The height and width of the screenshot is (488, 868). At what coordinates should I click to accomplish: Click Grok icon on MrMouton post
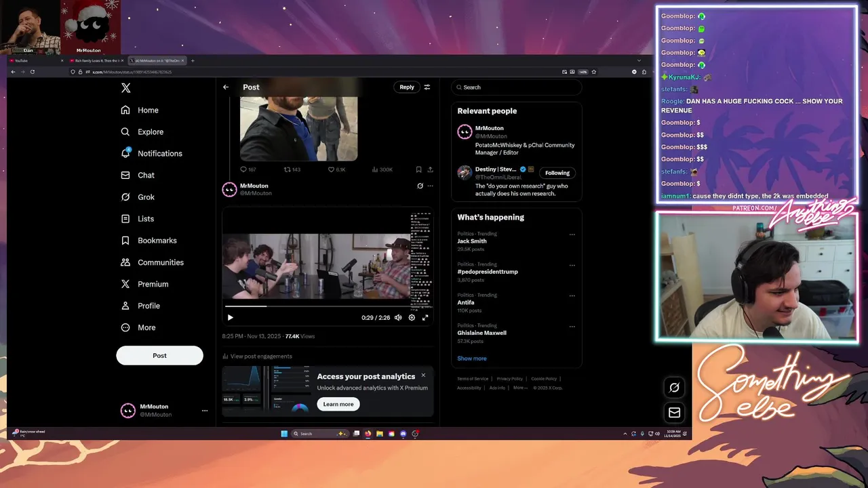[x=420, y=186]
